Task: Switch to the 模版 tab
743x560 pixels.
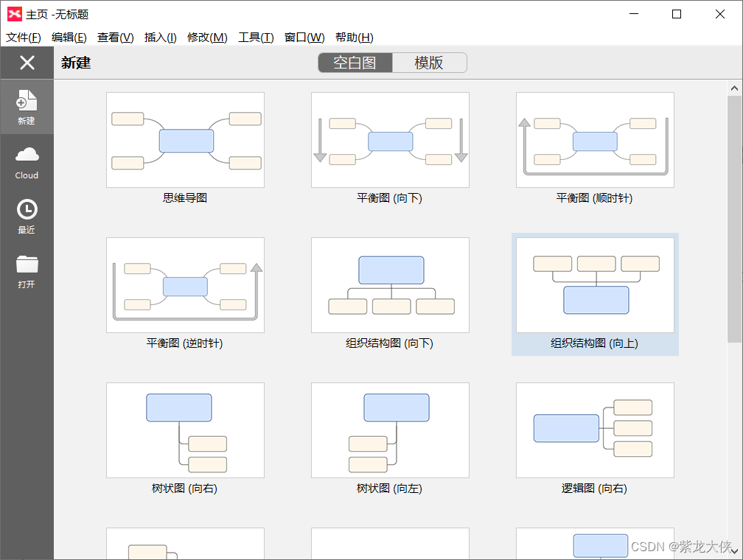Action: click(x=429, y=63)
